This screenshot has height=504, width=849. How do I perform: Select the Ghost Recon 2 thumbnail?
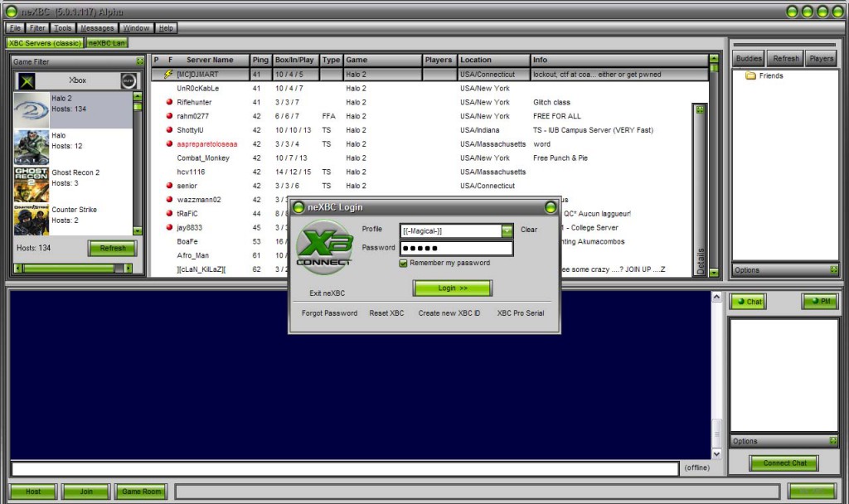pos(32,185)
